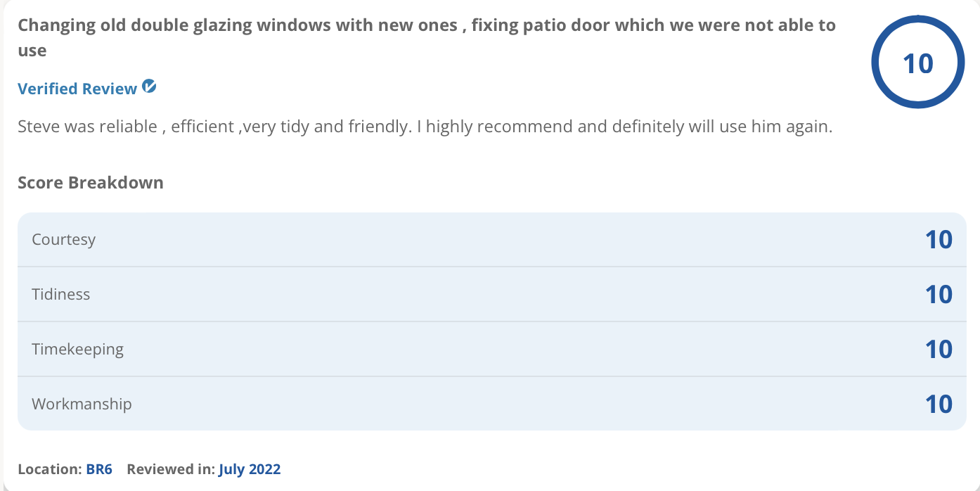The image size is (980, 491).
Task: Click the BR6 location link
Action: [x=99, y=469]
